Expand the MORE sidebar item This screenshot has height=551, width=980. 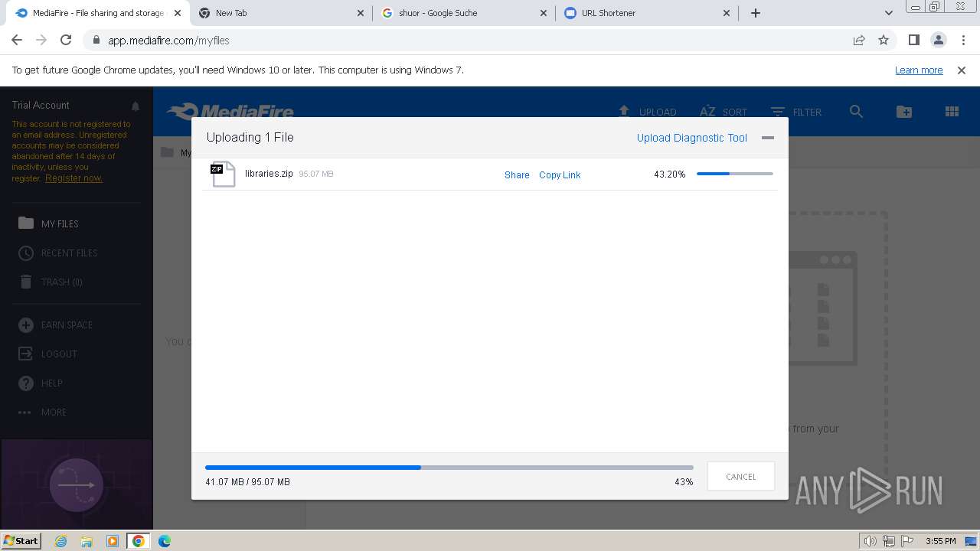(54, 412)
